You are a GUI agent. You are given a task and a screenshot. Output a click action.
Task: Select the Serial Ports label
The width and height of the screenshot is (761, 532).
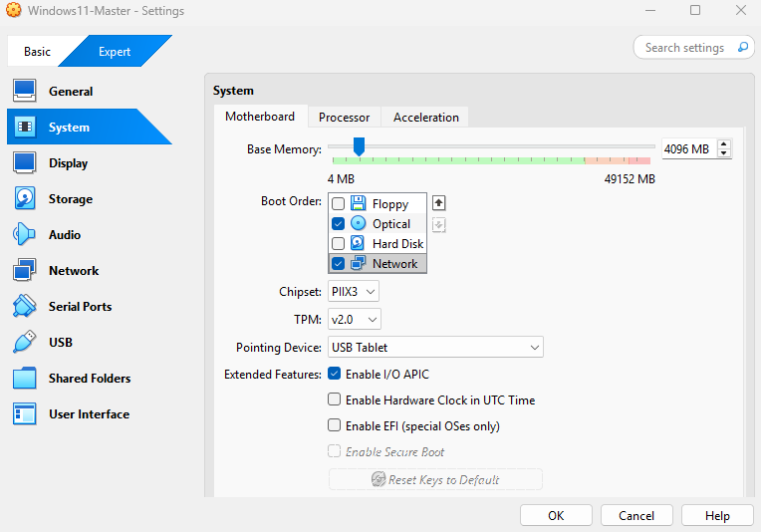click(80, 306)
